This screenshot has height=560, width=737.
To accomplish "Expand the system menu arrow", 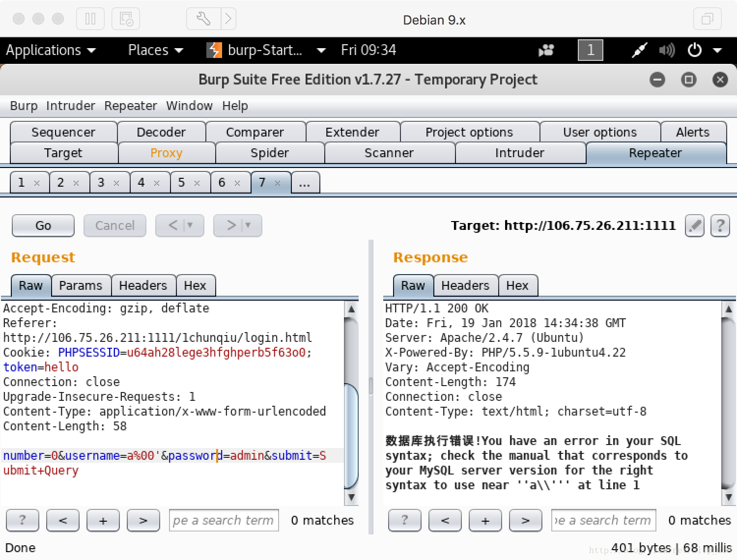I will click(x=717, y=50).
